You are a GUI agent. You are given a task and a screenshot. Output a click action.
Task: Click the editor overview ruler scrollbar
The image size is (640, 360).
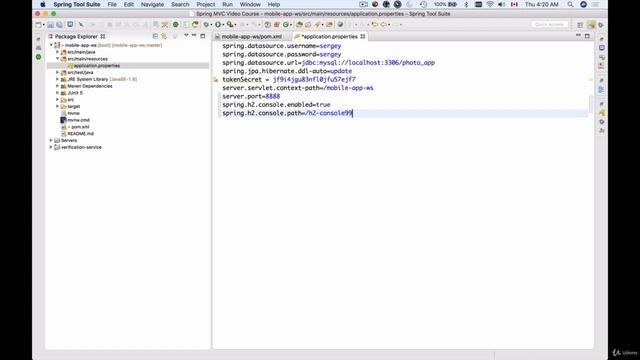pyautogui.click(x=591, y=104)
